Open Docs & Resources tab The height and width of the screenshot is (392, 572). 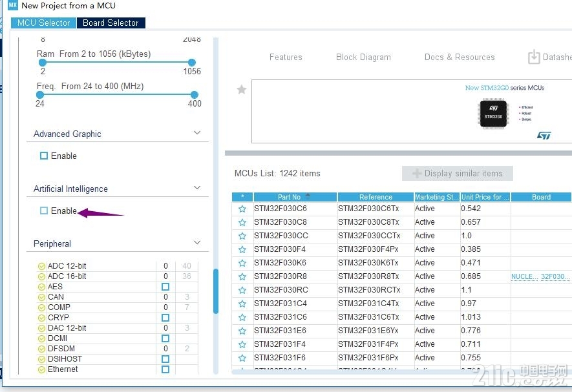[460, 57]
